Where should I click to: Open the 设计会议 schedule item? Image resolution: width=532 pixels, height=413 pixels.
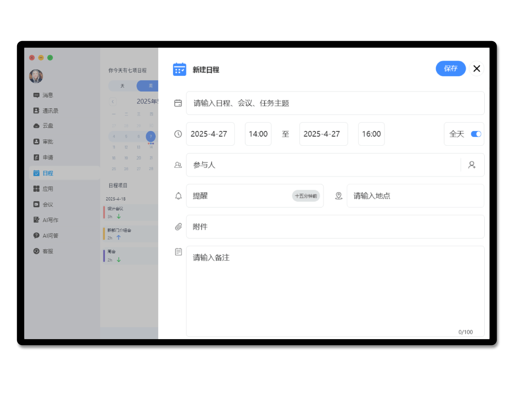(131, 213)
